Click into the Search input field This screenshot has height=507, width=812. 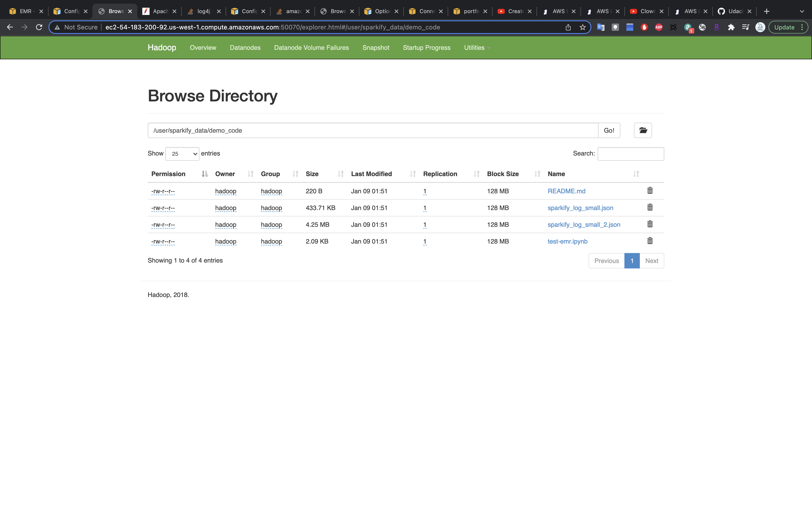tap(631, 154)
